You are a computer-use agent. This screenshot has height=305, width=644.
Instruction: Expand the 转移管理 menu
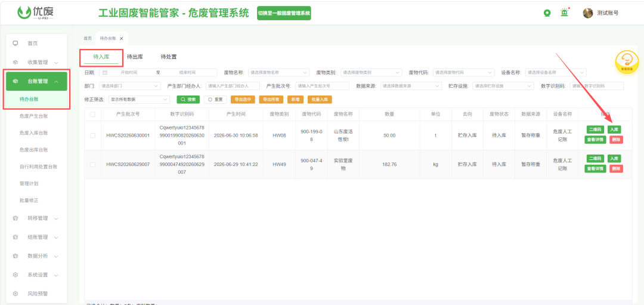tap(56, 218)
